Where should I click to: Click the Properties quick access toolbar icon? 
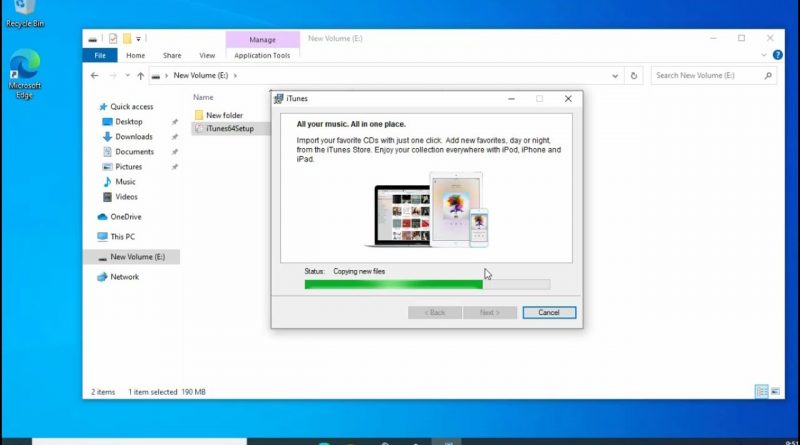tap(113, 38)
